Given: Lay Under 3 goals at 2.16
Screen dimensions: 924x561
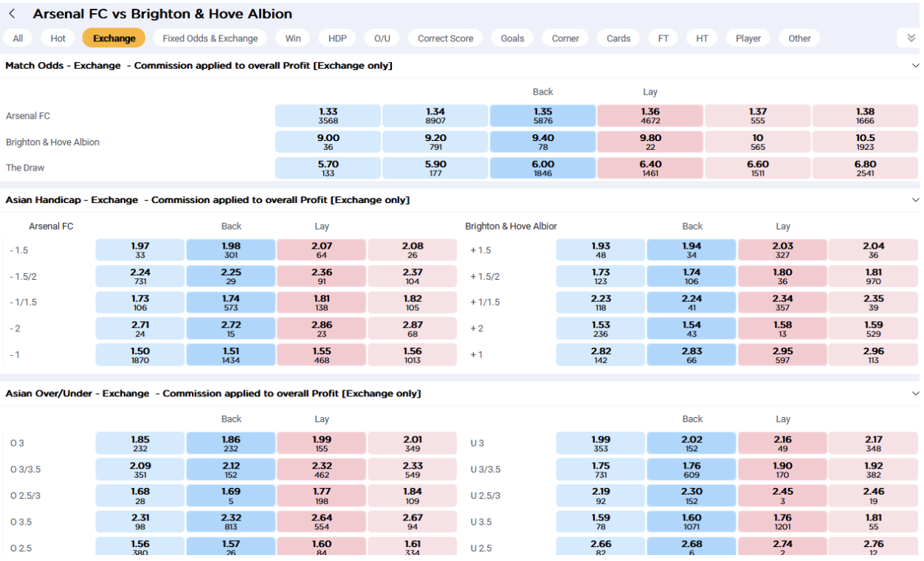Looking at the screenshot, I should (x=782, y=444).
